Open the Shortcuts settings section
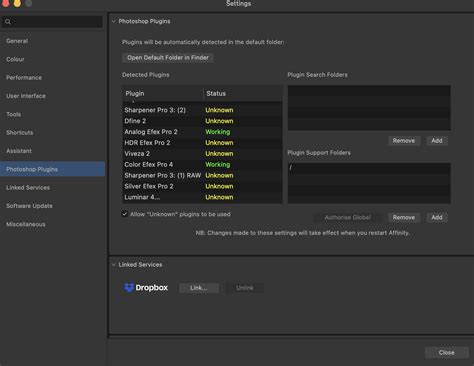The height and width of the screenshot is (366, 474). [x=19, y=133]
